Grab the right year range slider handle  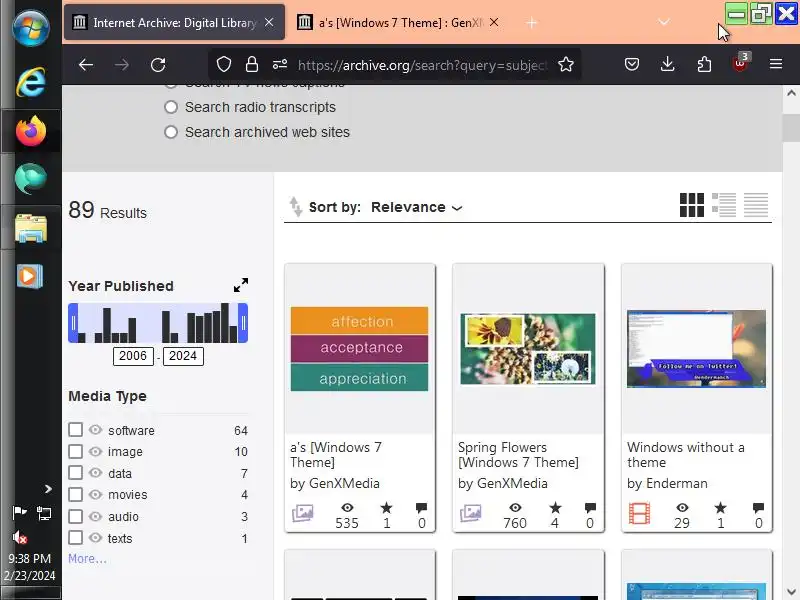[x=243, y=323]
